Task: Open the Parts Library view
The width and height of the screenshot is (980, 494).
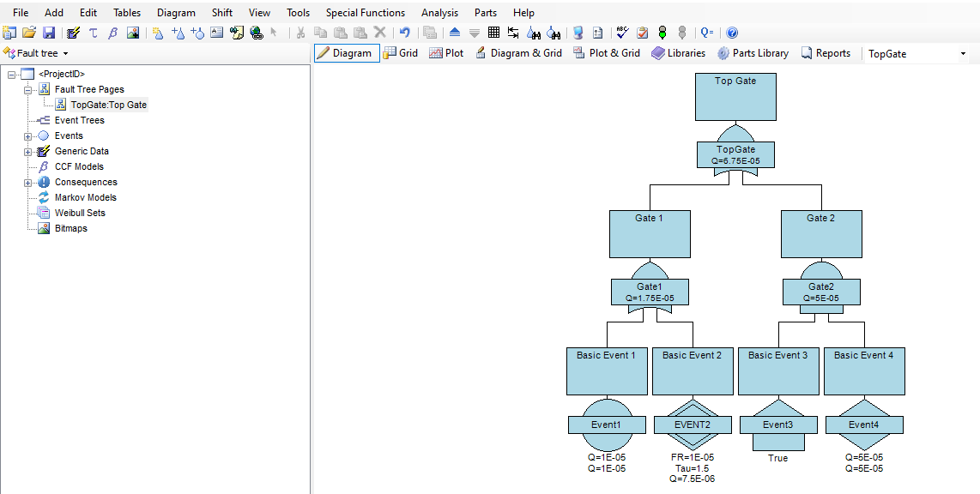Action: (x=753, y=53)
